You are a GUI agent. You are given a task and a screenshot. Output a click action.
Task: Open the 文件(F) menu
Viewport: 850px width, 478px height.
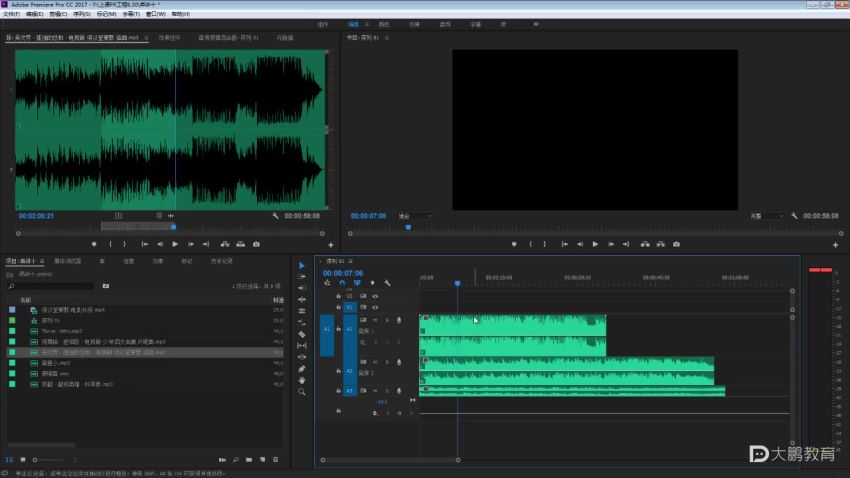point(11,14)
